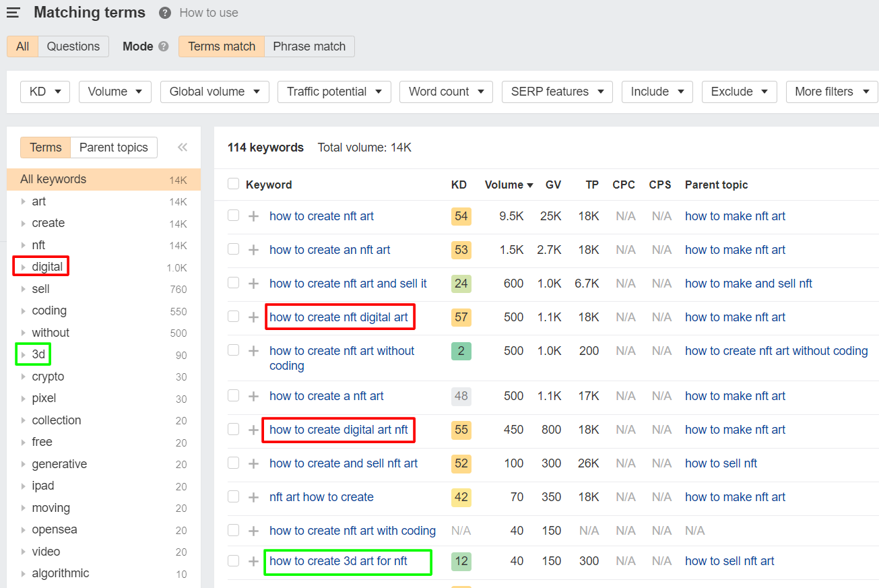
Task: Switch to the Parent topics tab
Action: pyautogui.click(x=113, y=148)
